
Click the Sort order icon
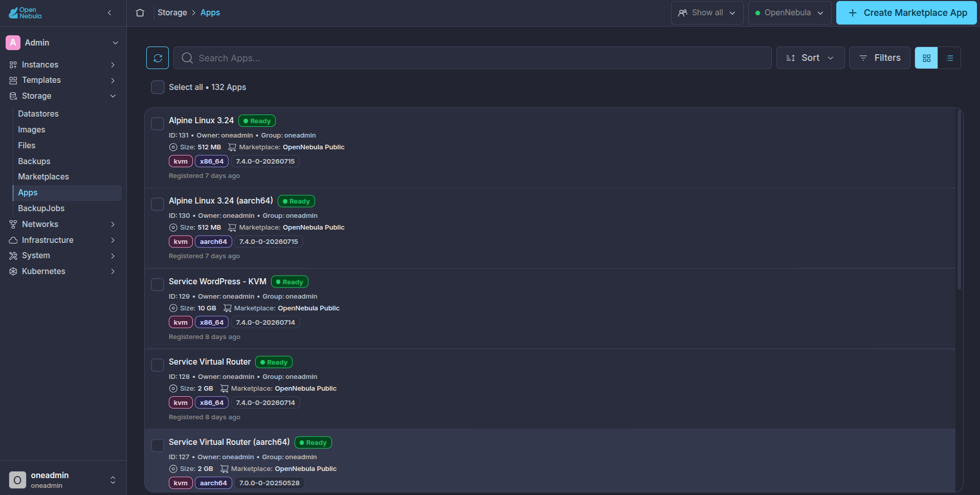pos(791,58)
